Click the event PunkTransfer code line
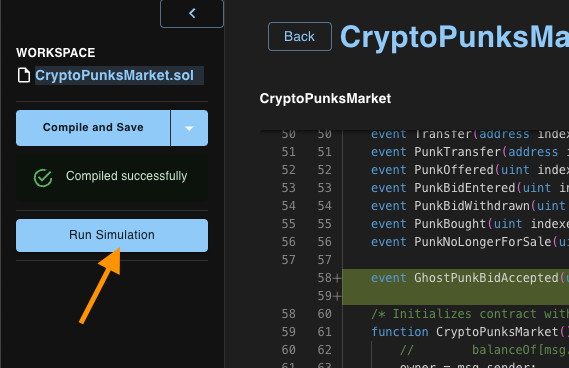Image resolution: width=569 pixels, height=368 pixels. (x=470, y=152)
